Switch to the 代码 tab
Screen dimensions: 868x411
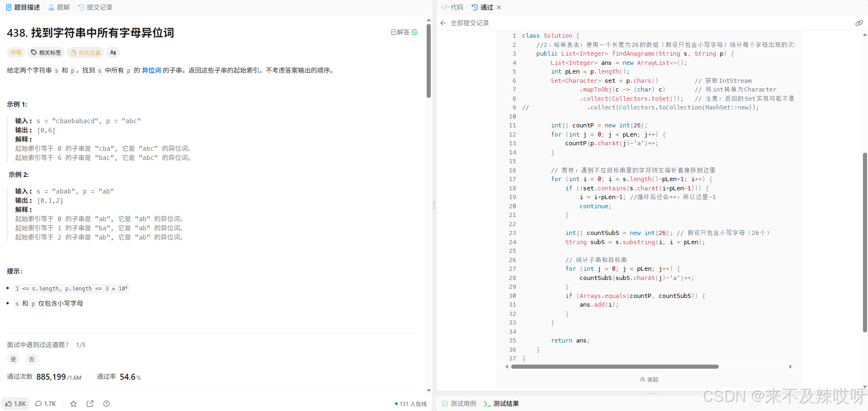pyautogui.click(x=452, y=7)
